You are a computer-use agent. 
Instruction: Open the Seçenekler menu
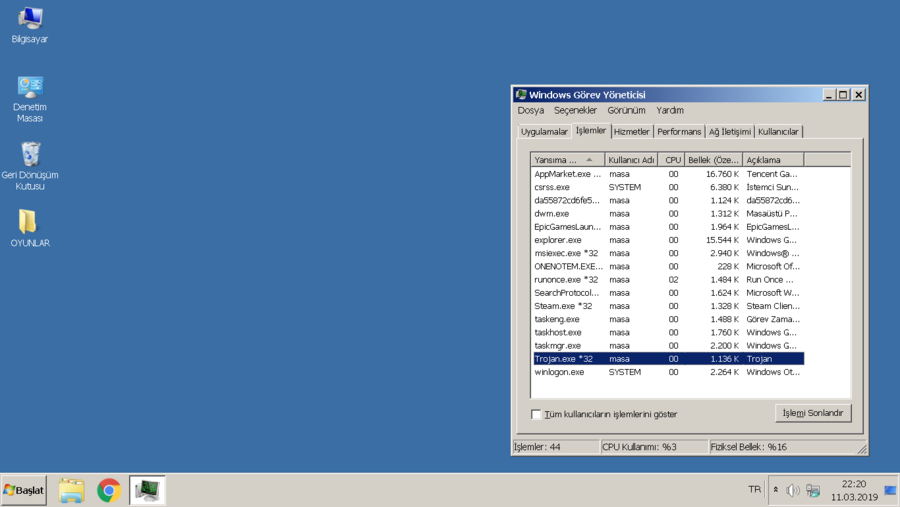tap(575, 111)
